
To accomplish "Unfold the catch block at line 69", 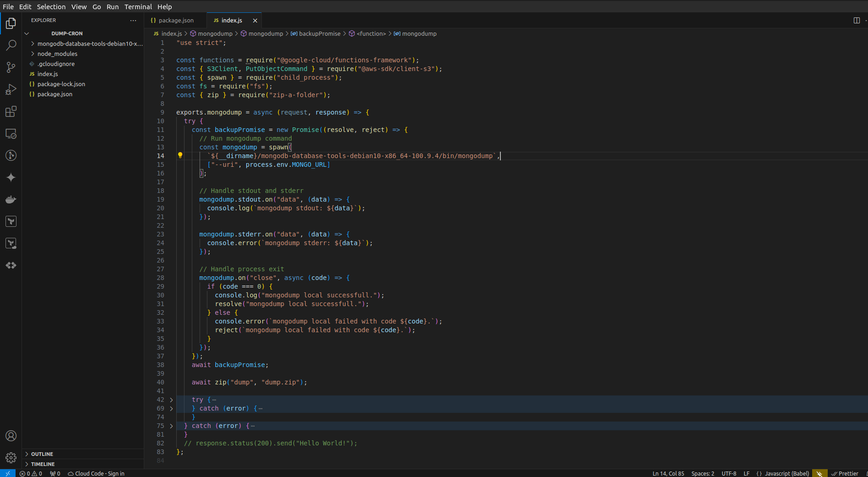I will coord(172,409).
